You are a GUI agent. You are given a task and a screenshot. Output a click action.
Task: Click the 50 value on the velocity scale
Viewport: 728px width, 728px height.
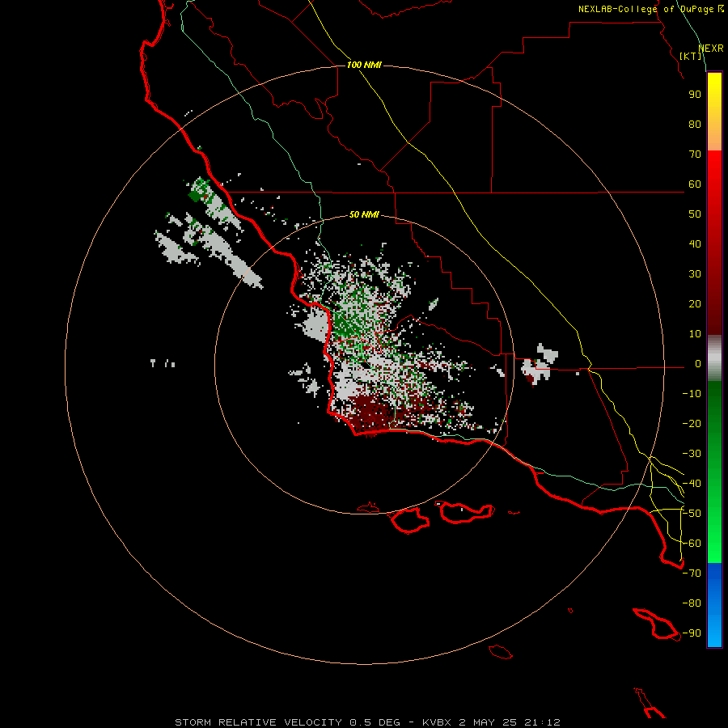(695, 214)
